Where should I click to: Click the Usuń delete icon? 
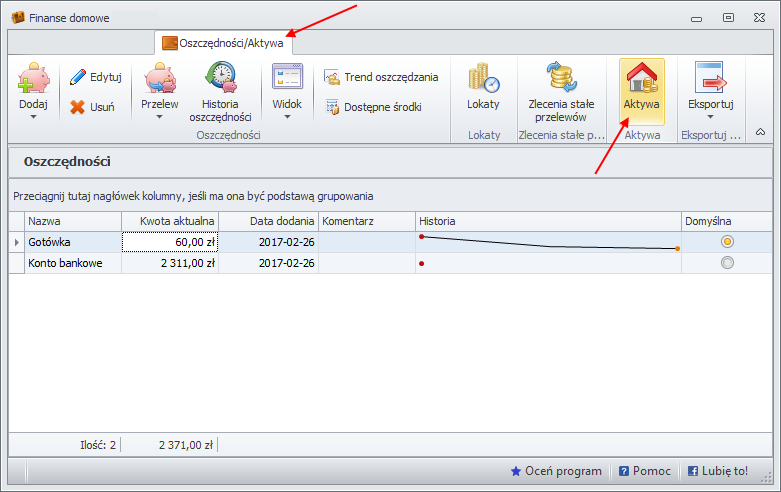pyautogui.click(x=77, y=106)
